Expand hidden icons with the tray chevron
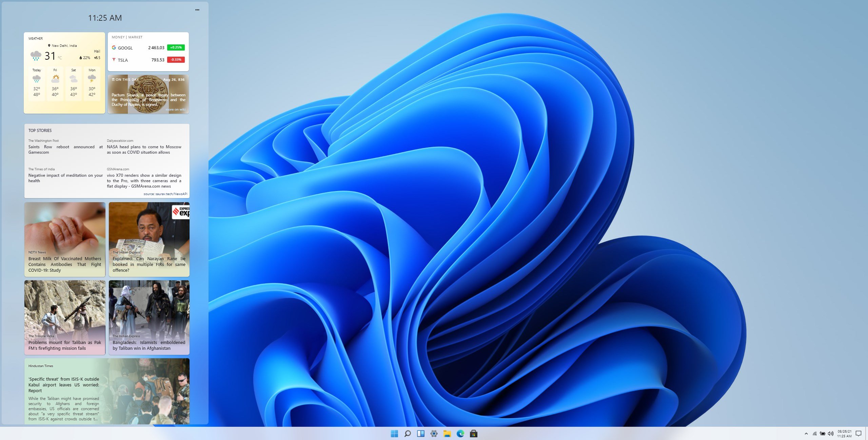Viewport: 868px width, 440px height. (807, 433)
